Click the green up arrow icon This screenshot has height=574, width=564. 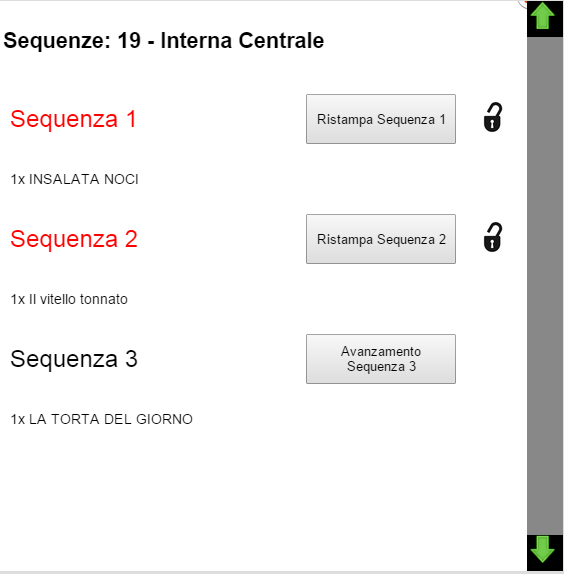click(x=543, y=16)
